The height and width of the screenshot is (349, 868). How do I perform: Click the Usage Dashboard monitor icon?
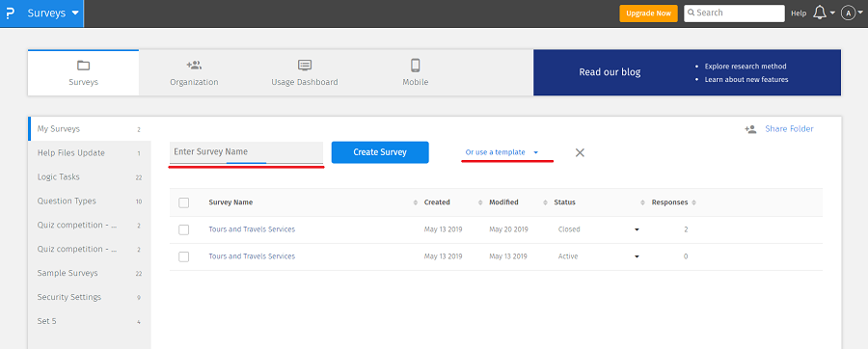[305, 66]
